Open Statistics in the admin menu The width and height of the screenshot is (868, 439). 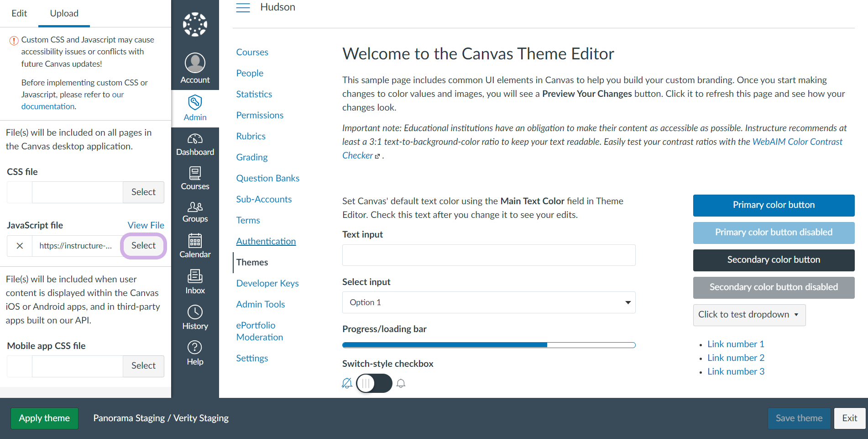254,94
